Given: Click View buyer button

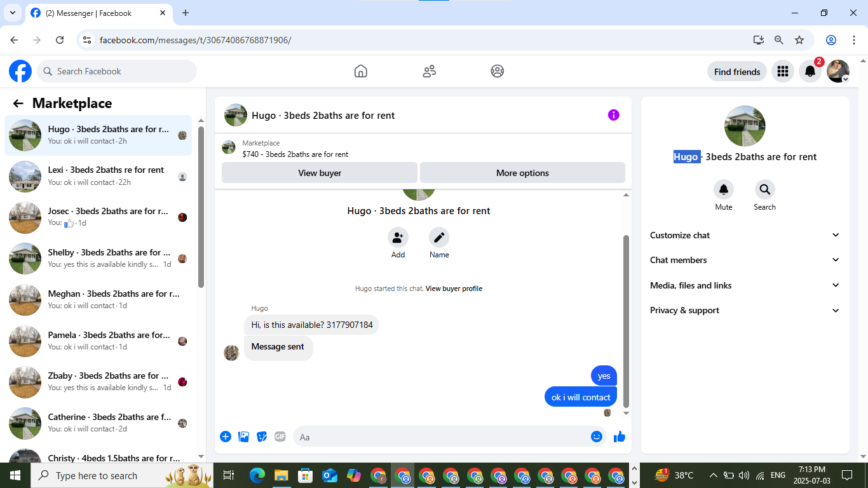Looking at the screenshot, I should (320, 173).
